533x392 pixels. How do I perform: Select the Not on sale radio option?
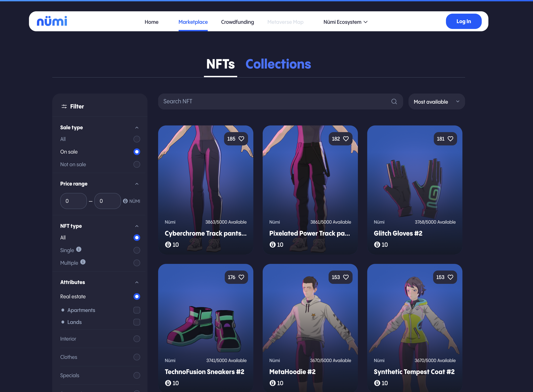(137, 164)
